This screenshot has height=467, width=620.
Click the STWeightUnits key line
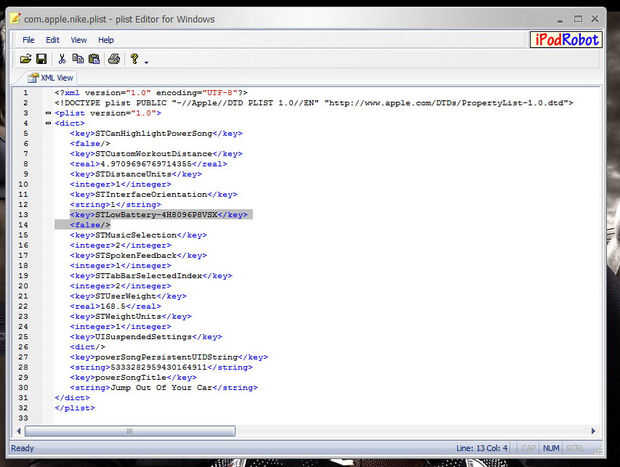(131, 316)
